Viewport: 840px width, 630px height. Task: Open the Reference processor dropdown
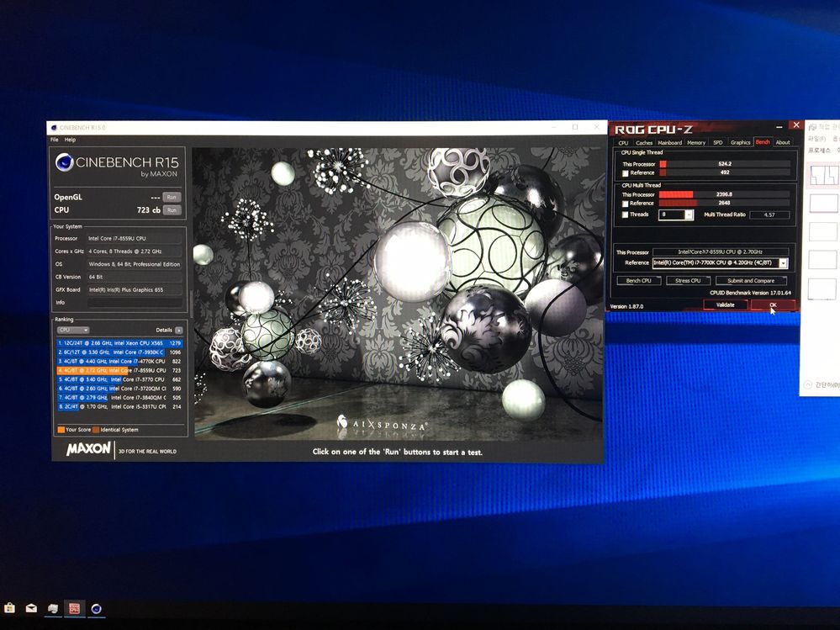click(783, 263)
